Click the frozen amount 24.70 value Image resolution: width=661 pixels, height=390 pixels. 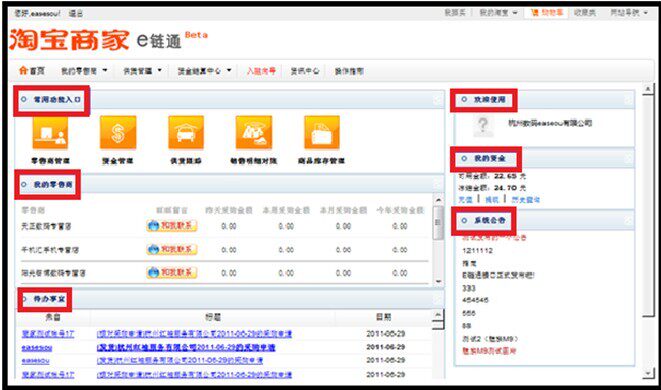tap(505, 188)
